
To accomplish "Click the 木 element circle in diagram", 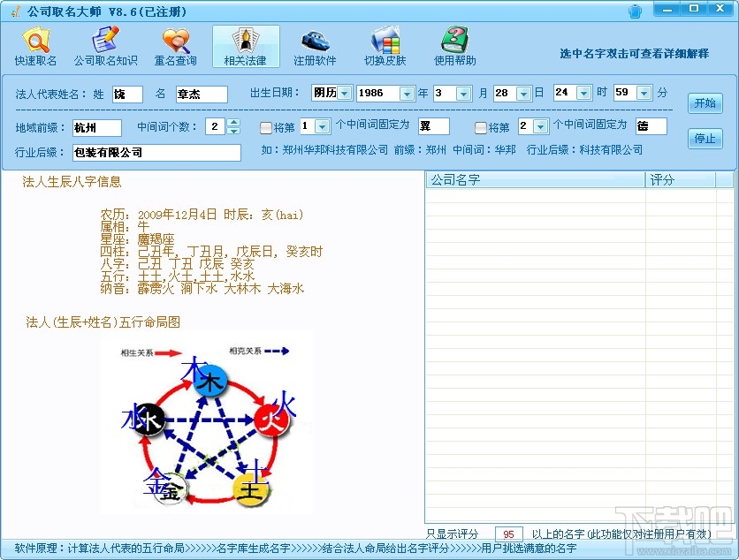I will pyautogui.click(x=210, y=382).
